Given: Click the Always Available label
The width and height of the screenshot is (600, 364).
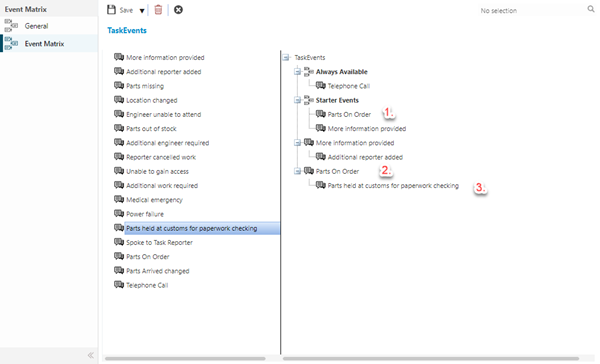Looking at the screenshot, I should point(341,72).
